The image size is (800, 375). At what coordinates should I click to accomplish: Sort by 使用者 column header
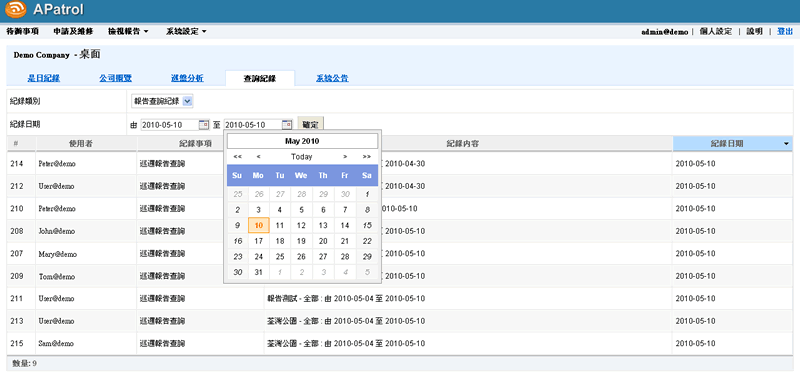pos(81,144)
